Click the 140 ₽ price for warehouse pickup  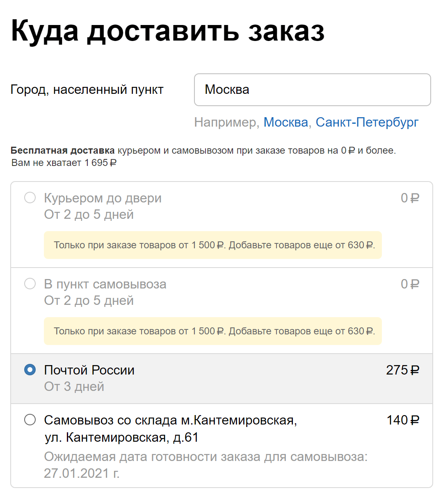403,420
